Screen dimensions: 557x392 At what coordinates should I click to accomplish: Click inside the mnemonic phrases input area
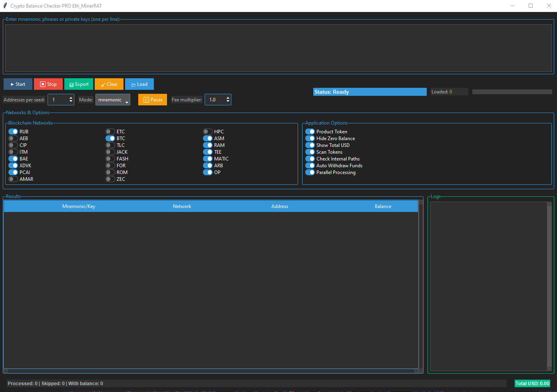pyautogui.click(x=278, y=47)
